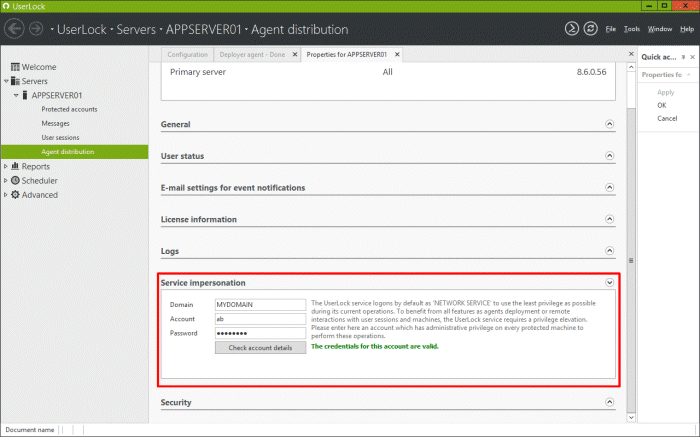The width and height of the screenshot is (700, 437).
Task: Click the Scheduler clock icon
Action: pyautogui.click(x=15, y=180)
